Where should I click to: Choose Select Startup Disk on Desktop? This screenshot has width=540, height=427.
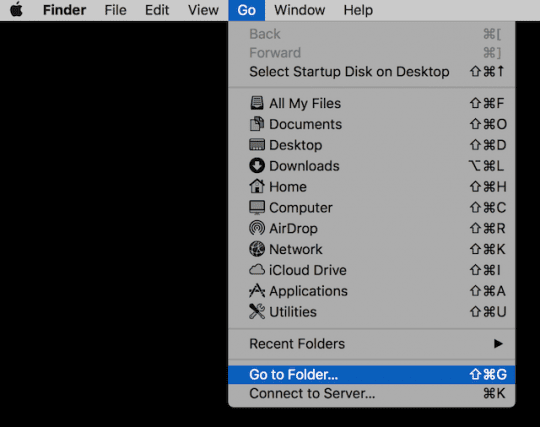tap(372, 72)
